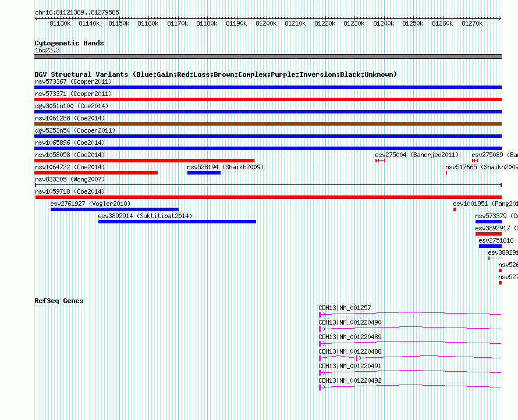Select the esv2761927 (Vogler2010) blue bar

(x=115, y=209)
